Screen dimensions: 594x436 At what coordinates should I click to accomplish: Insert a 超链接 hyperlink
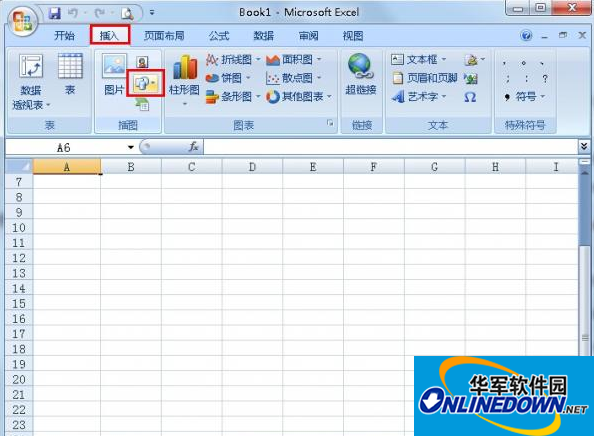click(361, 74)
